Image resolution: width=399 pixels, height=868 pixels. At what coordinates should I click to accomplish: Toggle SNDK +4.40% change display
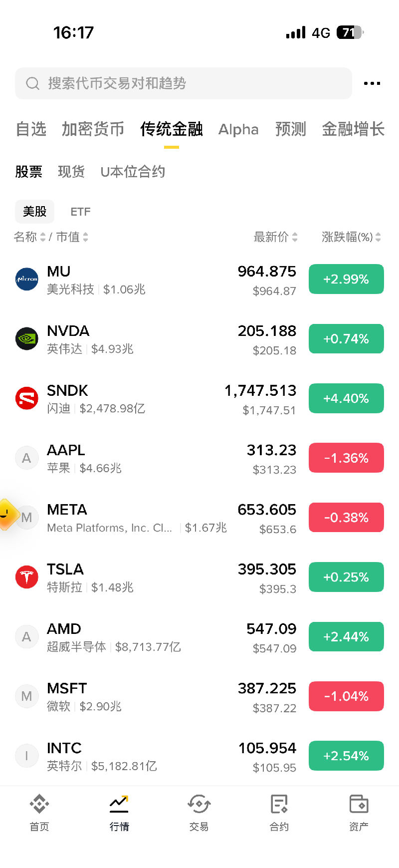pyautogui.click(x=346, y=398)
